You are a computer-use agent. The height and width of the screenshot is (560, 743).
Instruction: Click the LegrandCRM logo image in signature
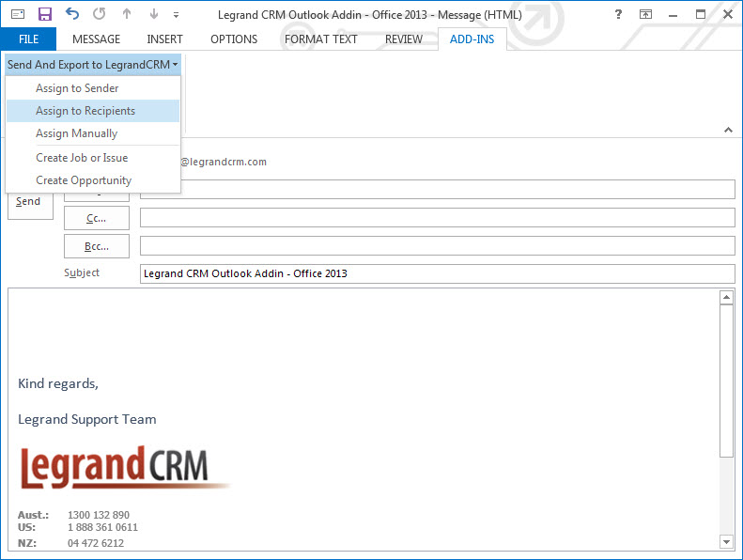coord(125,468)
